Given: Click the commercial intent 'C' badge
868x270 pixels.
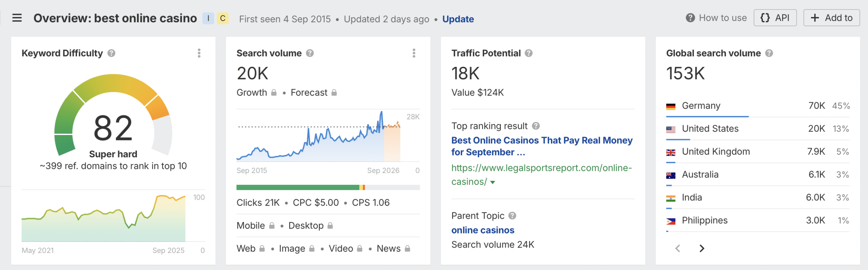Looking at the screenshot, I should point(223,18).
